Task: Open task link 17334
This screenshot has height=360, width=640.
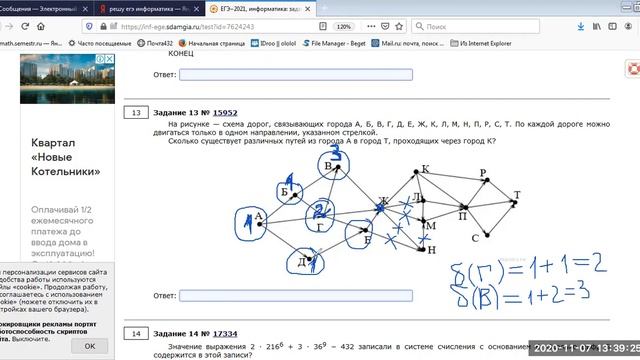Action: tap(225, 334)
